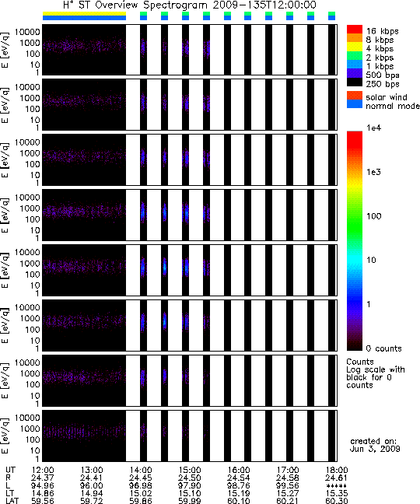420x504 pixels.
Task: Click the LT value '14.94'
Action: click(92, 493)
